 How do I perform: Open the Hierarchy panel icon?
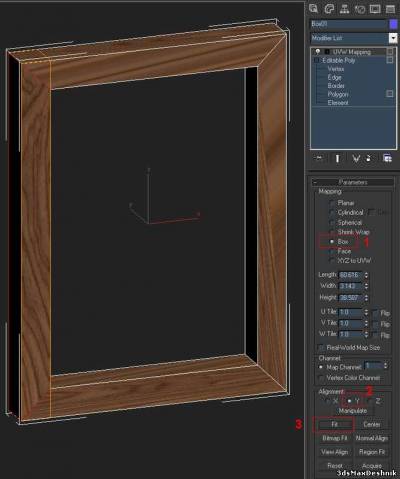[344, 9]
